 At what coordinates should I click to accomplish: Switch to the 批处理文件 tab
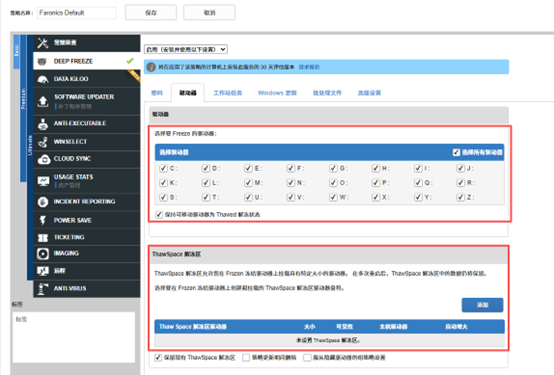[x=327, y=93]
